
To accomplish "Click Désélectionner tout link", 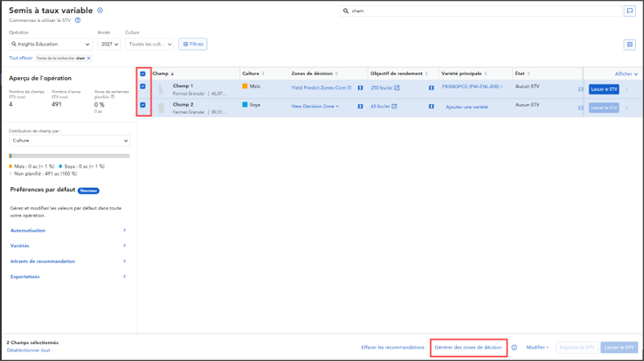I will pos(28,350).
